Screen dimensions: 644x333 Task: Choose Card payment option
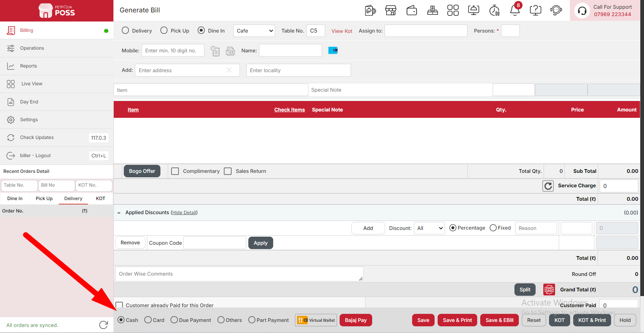point(154,320)
